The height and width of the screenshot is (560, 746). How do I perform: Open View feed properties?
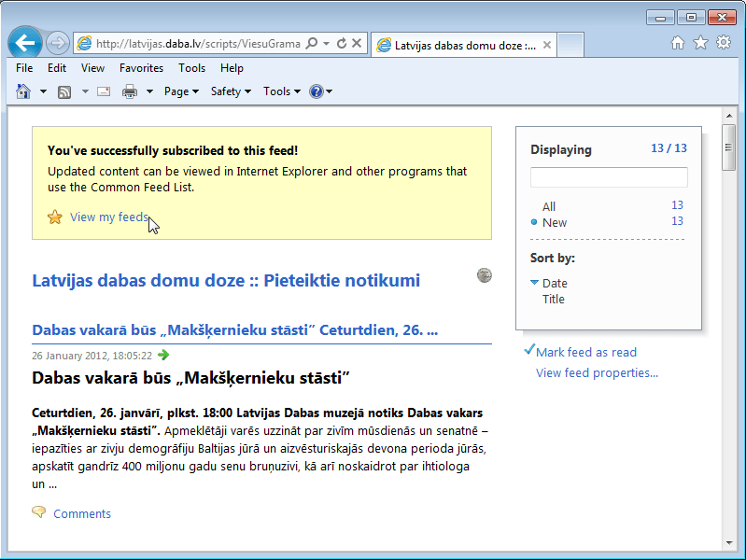pos(598,372)
